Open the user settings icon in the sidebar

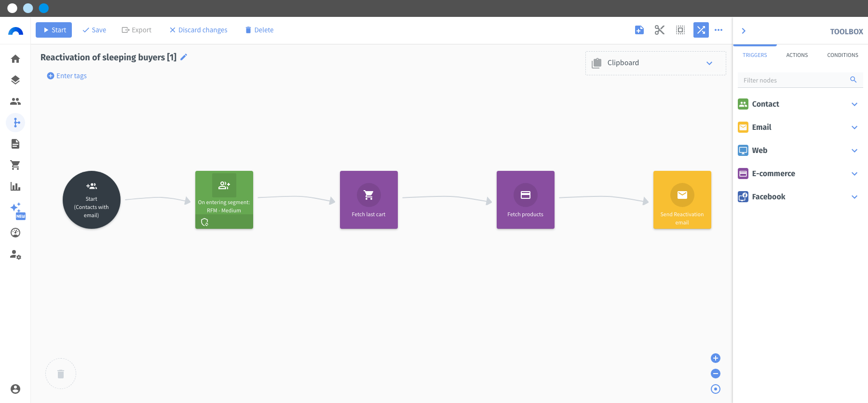pos(15,254)
